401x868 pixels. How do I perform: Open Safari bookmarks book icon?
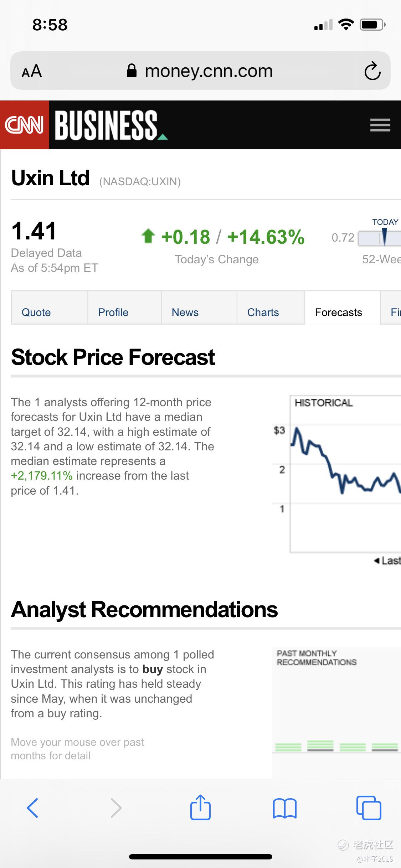284,808
